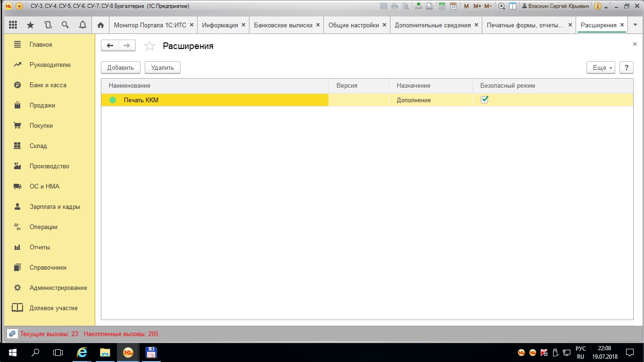
Task: Open the About info icon
Action: [598, 6]
